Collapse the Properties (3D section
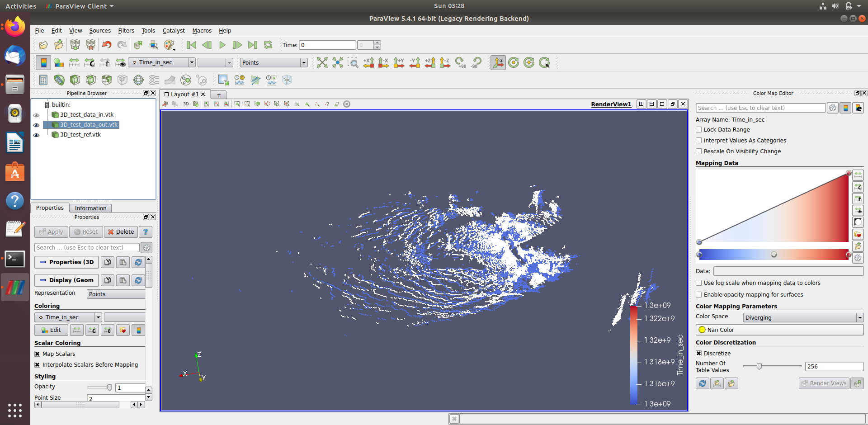 [66, 262]
